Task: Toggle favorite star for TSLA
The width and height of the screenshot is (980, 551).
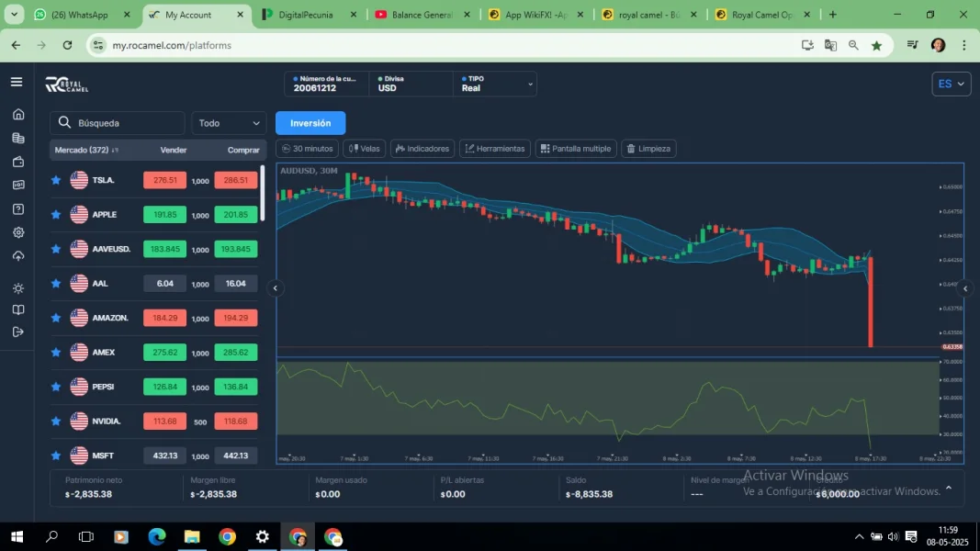Action: pyautogui.click(x=56, y=180)
